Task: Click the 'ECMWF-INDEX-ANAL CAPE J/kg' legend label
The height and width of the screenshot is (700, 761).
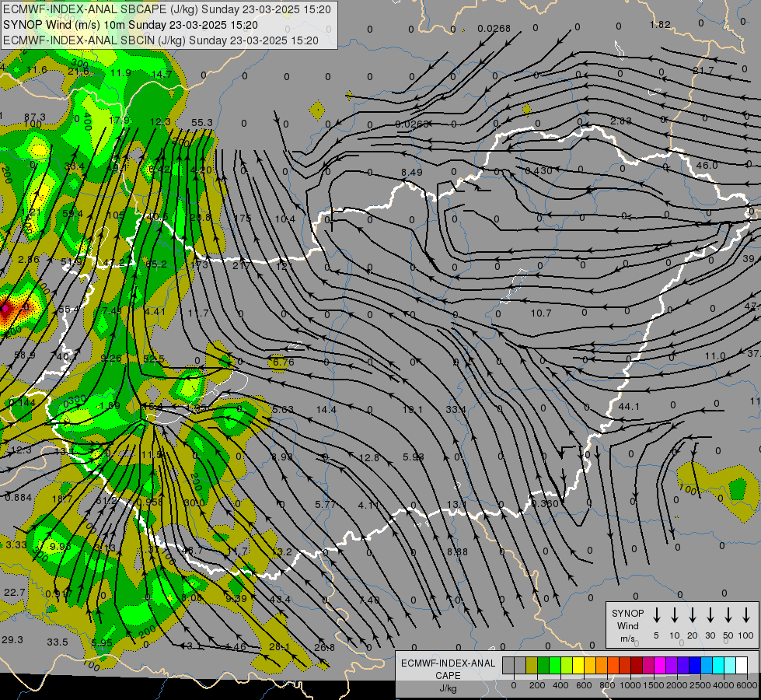Action: pos(448,675)
